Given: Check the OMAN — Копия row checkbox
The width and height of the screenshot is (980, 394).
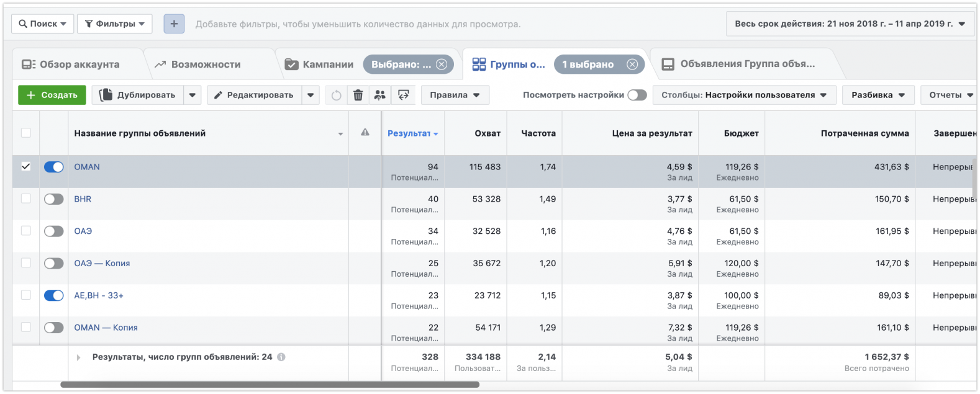Looking at the screenshot, I should click(25, 327).
